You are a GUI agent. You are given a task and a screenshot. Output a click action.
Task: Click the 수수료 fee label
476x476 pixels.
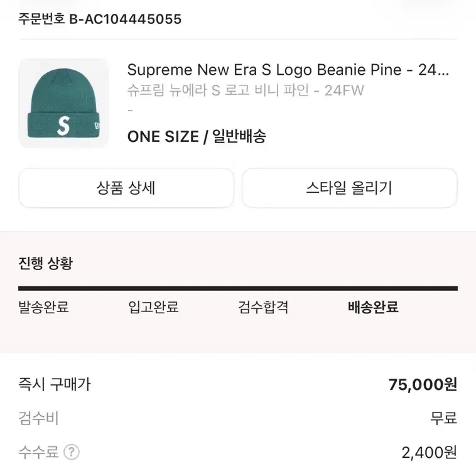pos(38,452)
